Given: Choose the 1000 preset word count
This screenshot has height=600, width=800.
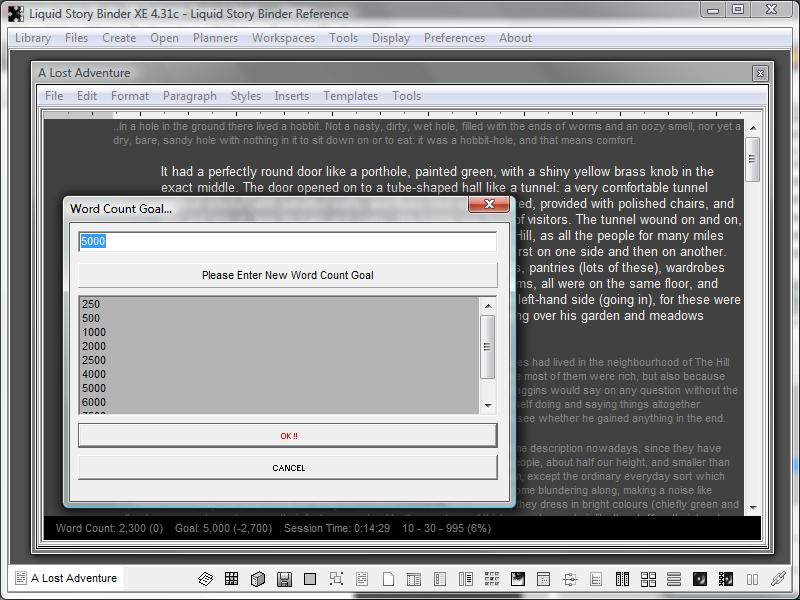Looking at the screenshot, I should click(93, 332).
